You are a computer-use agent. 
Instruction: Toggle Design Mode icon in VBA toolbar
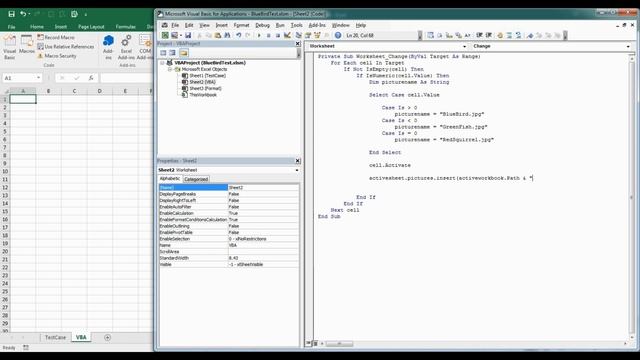(287, 36)
